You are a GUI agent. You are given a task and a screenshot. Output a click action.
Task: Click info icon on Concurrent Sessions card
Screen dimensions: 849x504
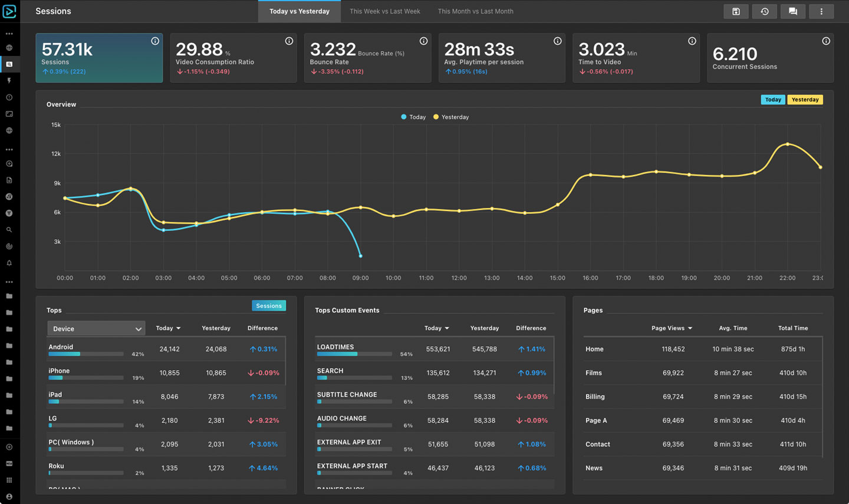(826, 41)
